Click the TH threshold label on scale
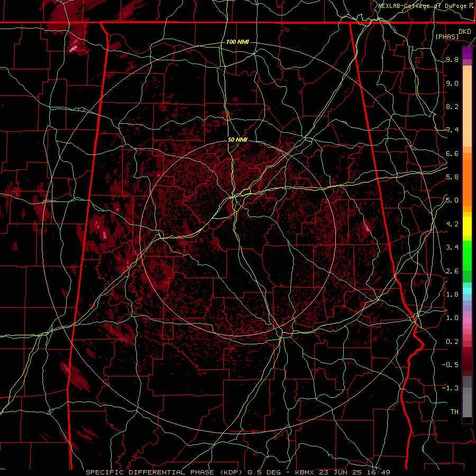 coord(454,411)
